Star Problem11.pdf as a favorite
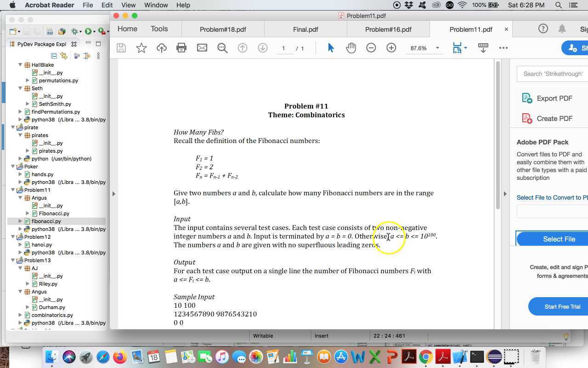 [x=141, y=47]
